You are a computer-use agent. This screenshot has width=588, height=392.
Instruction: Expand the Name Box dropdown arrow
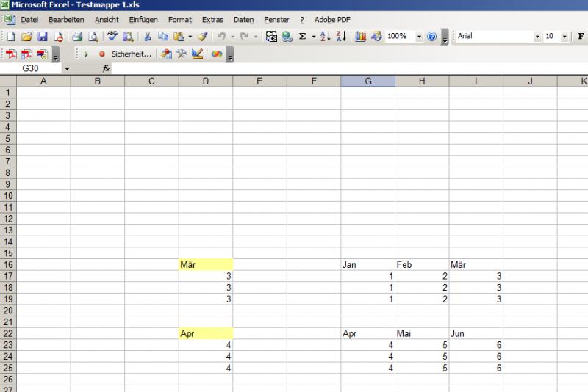click(67, 68)
